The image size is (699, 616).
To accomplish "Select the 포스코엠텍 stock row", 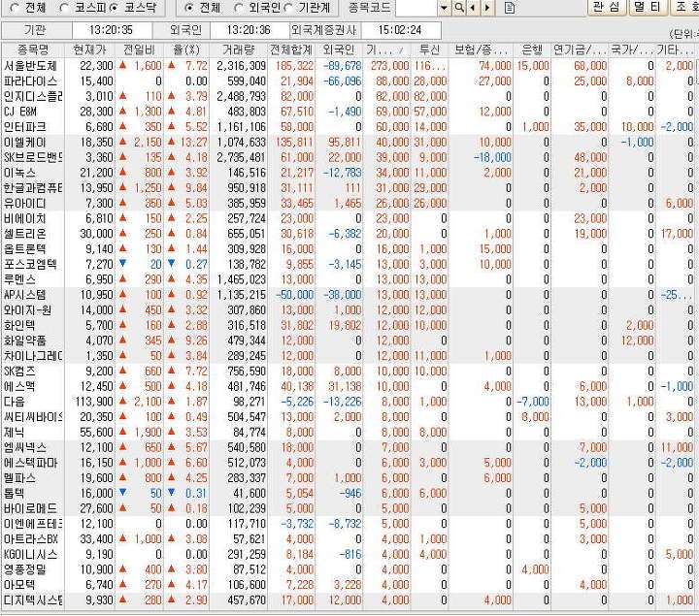I will point(349,264).
